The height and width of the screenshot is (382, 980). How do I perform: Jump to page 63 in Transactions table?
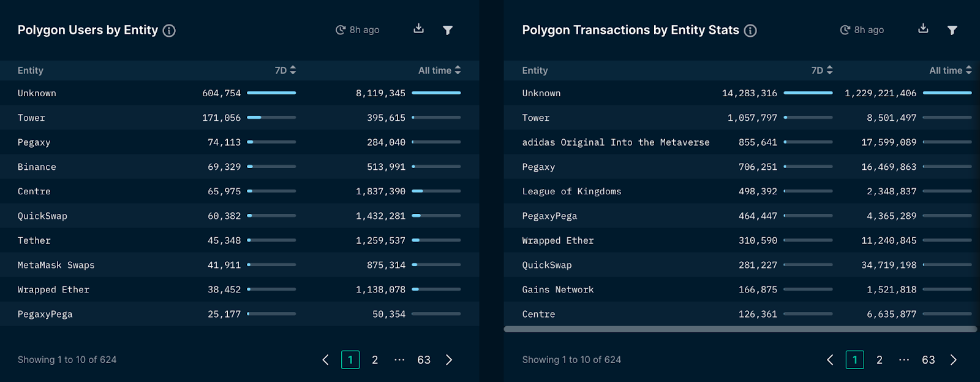[929, 360]
